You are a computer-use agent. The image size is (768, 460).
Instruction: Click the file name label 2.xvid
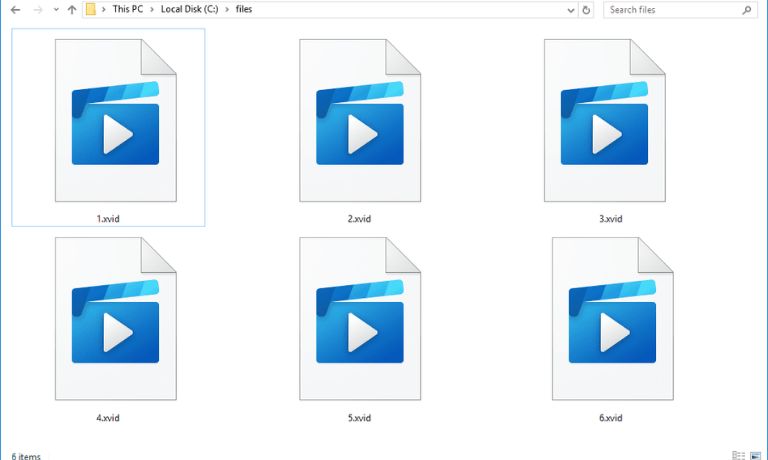click(x=359, y=219)
